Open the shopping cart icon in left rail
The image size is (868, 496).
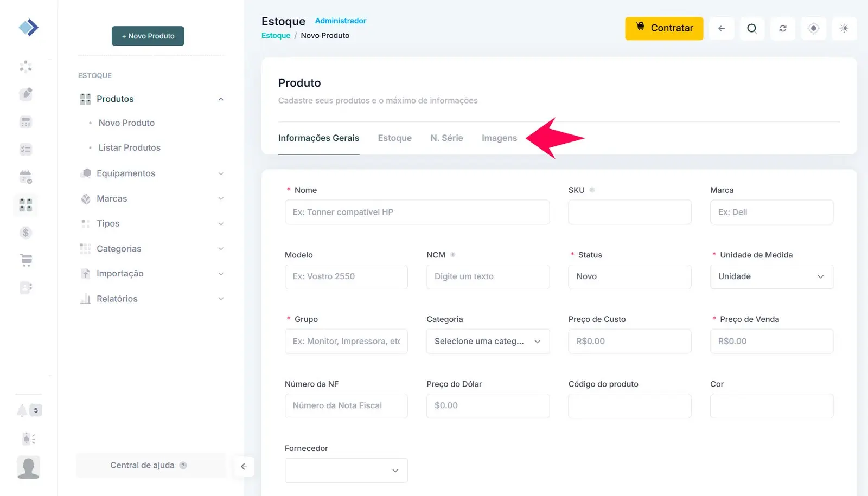click(x=26, y=260)
